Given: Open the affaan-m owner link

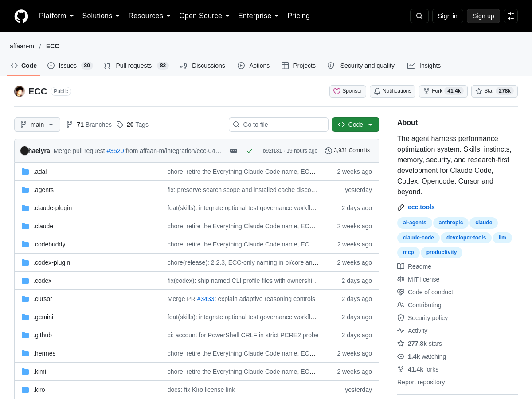Looking at the screenshot, I should click(x=22, y=46).
